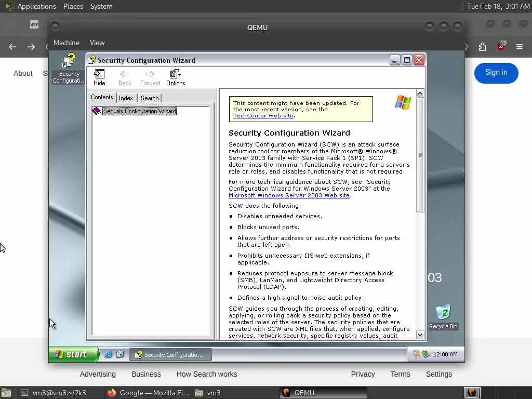The width and height of the screenshot is (532, 399).
Task: Click the show desktop icon in bottom panel
Action: coord(6,393)
